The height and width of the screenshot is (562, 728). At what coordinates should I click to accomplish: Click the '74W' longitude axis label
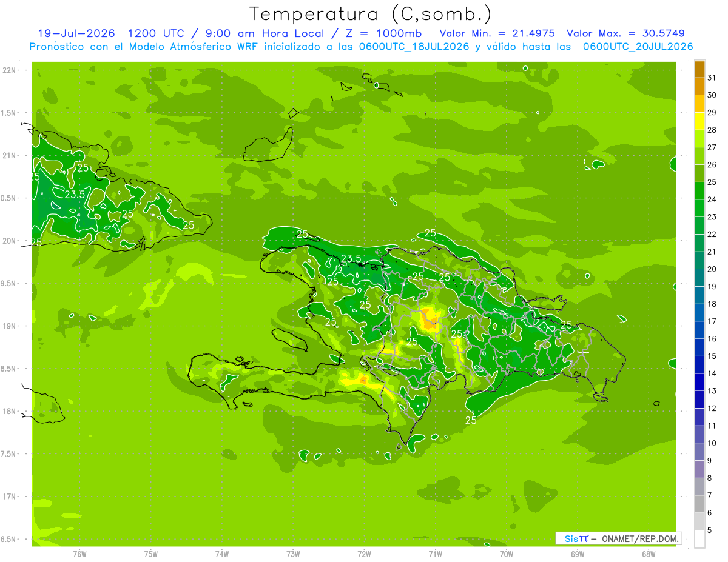click(222, 554)
